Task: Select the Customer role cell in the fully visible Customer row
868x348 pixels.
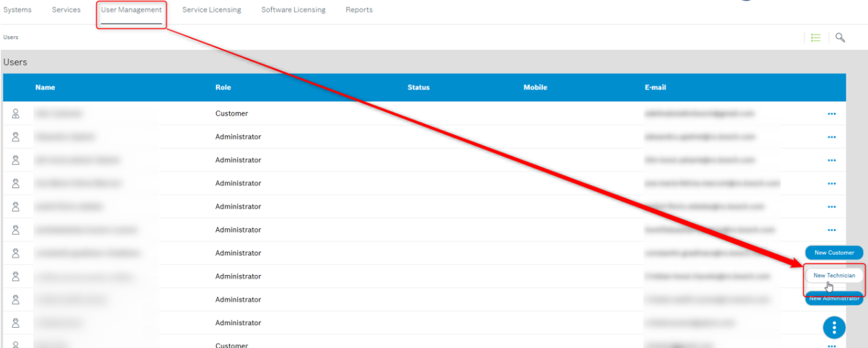Action: (231, 113)
